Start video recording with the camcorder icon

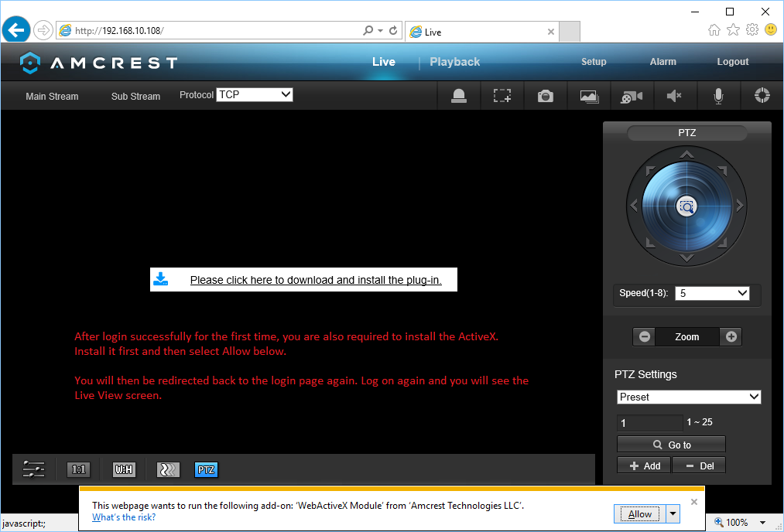pyautogui.click(x=632, y=96)
